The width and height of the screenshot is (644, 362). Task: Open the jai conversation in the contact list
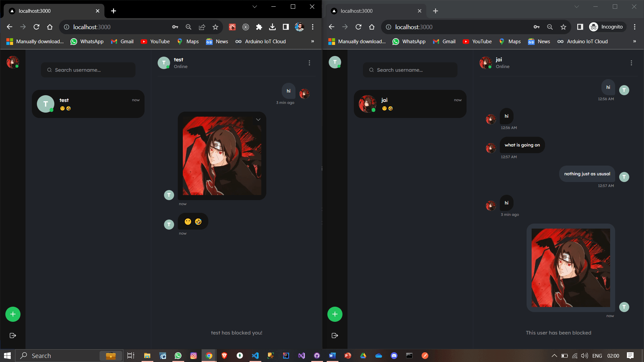[x=410, y=104]
